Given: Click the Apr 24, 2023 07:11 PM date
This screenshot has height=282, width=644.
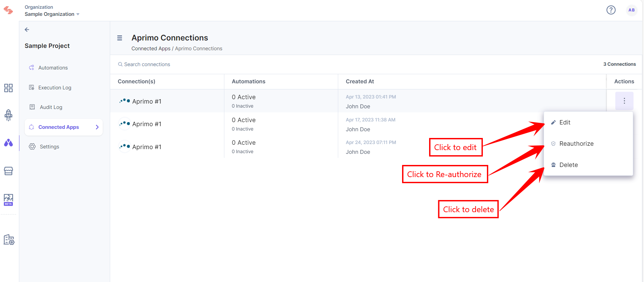Looking at the screenshot, I should coord(371,142).
